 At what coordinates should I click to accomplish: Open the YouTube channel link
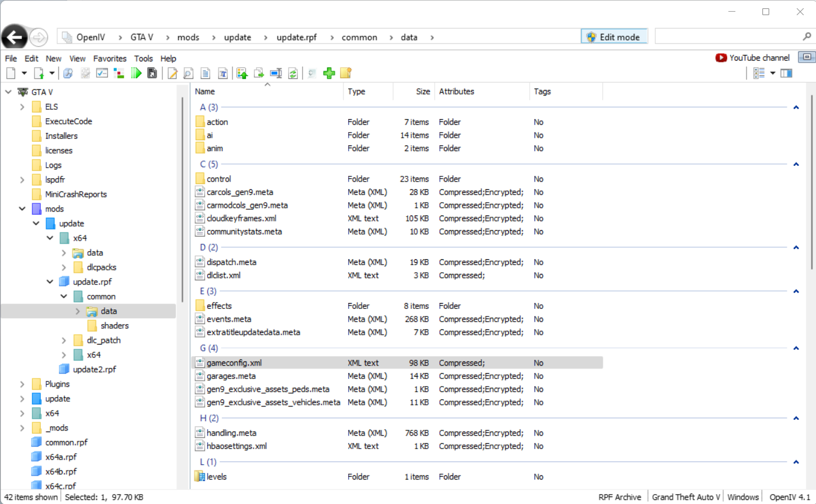[x=752, y=58]
